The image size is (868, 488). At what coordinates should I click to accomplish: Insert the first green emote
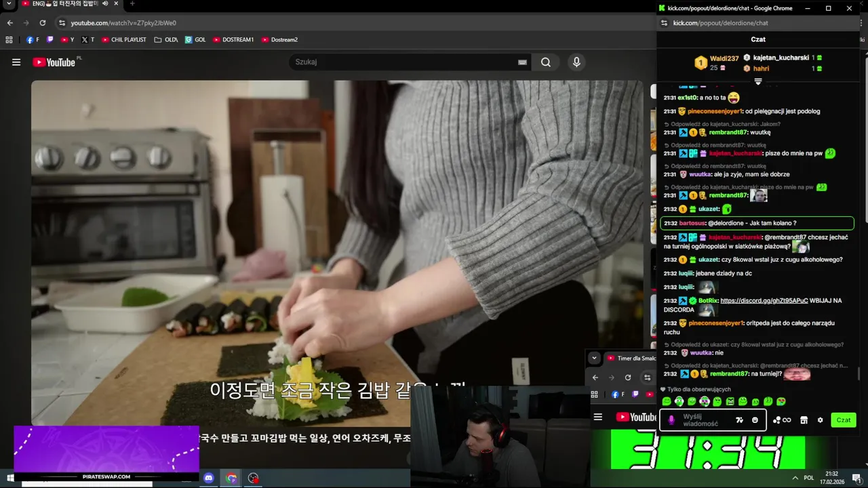click(x=667, y=402)
